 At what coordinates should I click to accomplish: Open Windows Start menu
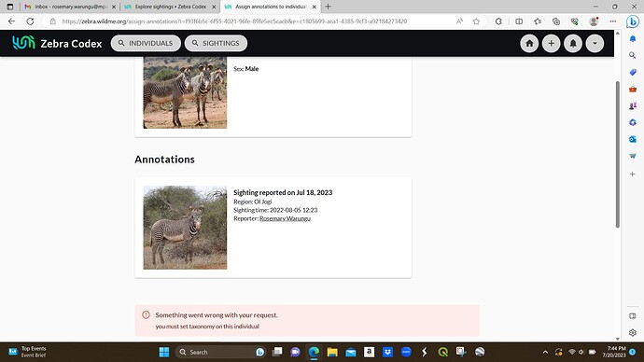coord(164,352)
